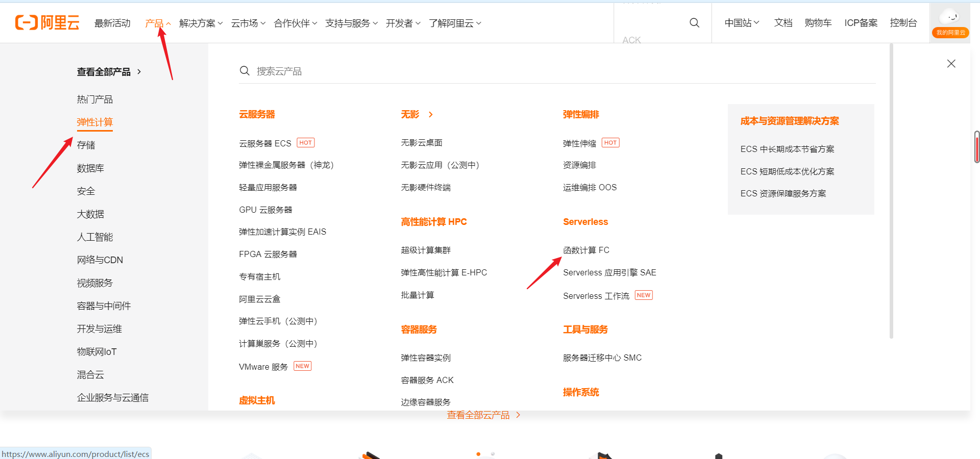Viewport: 980px width, 459px height.
Task: Select 大数据 category
Action: (90, 214)
